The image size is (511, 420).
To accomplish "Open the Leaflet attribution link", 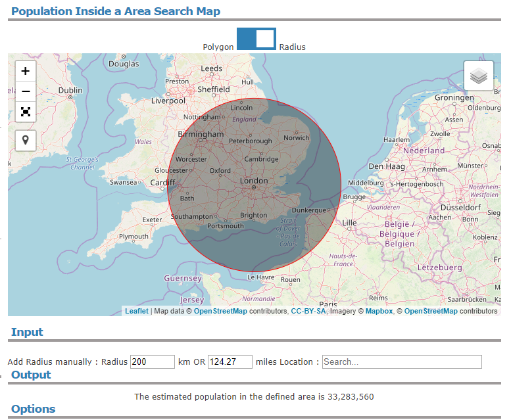I will [137, 312].
